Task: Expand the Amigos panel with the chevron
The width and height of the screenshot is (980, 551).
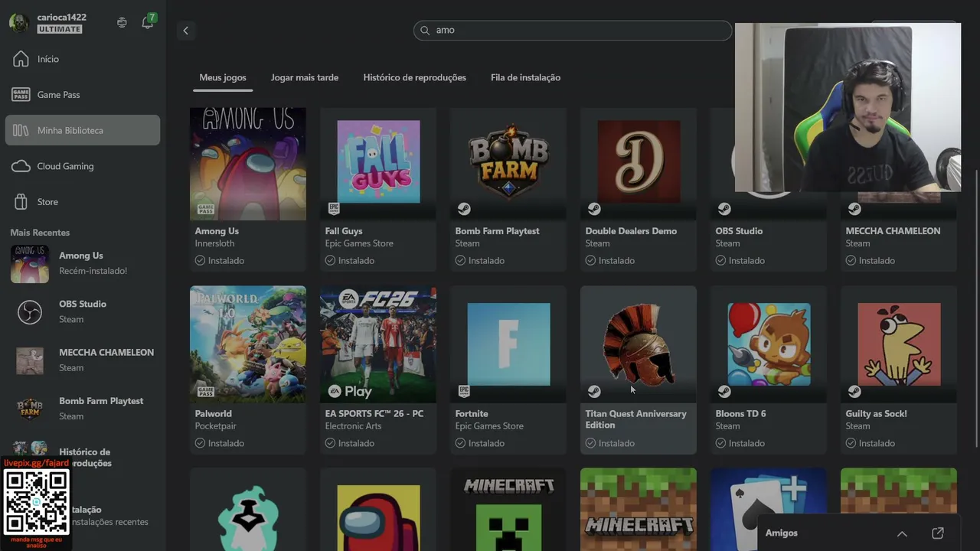Action: [x=902, y=533]
